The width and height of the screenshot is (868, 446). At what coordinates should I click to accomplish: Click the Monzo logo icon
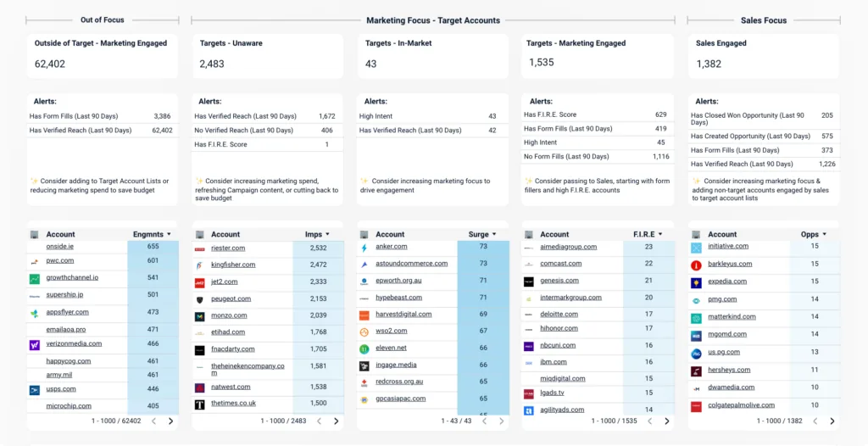pyautogui.click(x=199, y=316)
